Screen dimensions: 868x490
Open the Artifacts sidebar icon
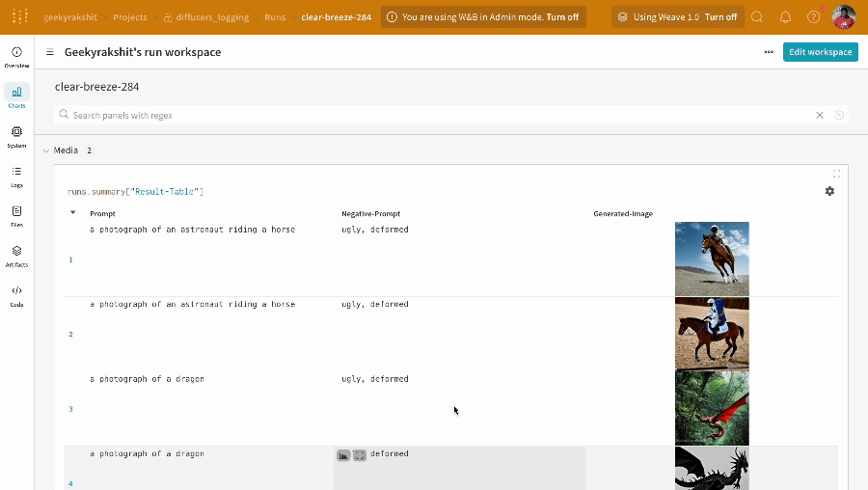16,255
